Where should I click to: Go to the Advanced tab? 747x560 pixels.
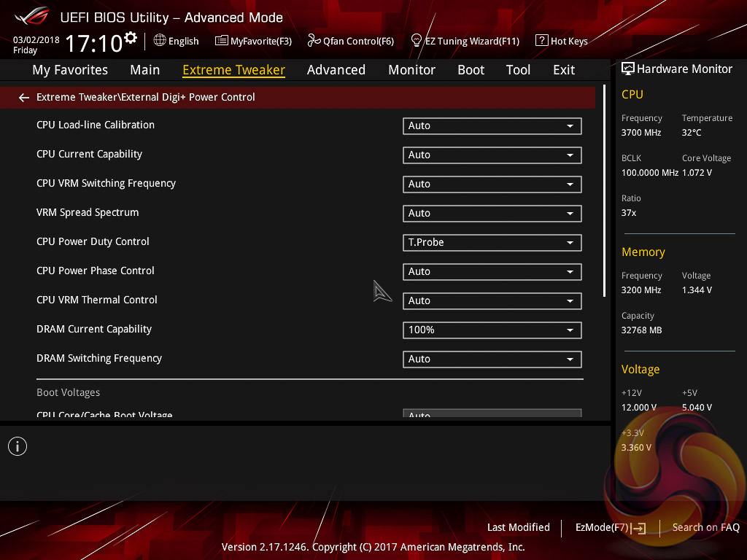tap(336, 70)
